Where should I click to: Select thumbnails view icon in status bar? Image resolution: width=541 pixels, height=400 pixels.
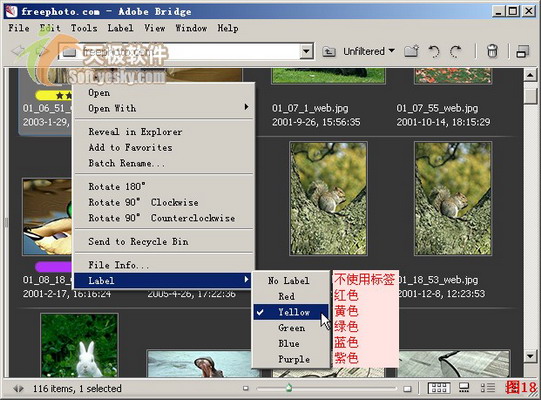click(x=439, y=388)
